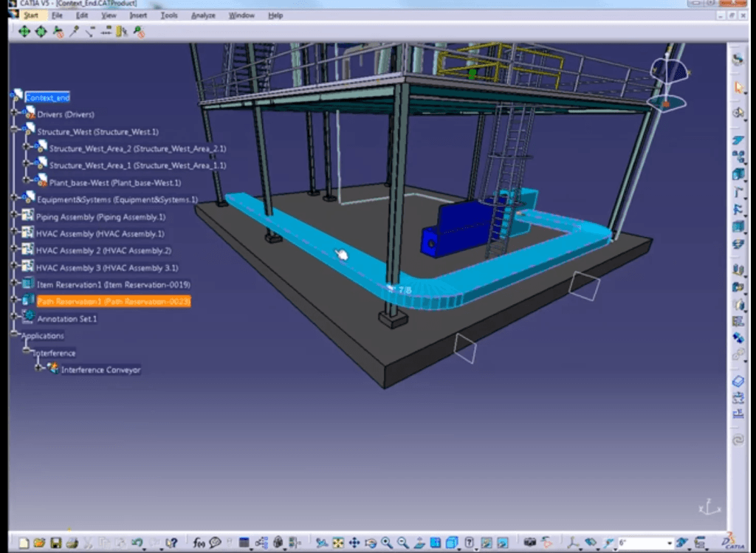The height and width of the screenshot is (553, 756).
Task: Open the Insert menu
Action: [x=137, y=15]
